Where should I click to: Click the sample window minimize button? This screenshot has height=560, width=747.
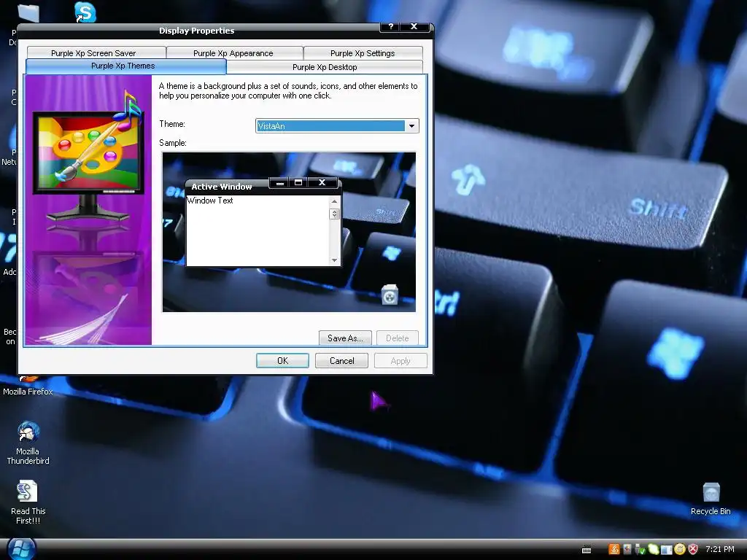(279, 182)
